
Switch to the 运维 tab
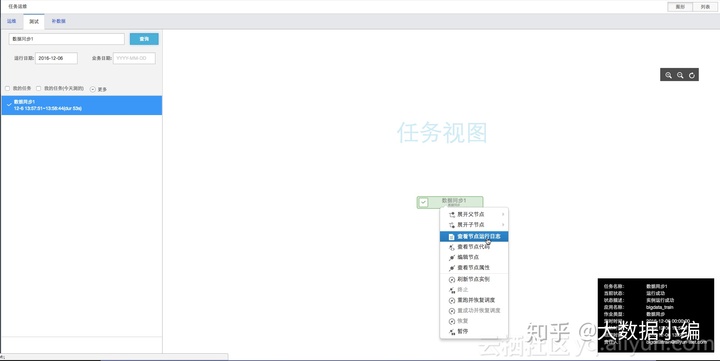tap(11, 21)
